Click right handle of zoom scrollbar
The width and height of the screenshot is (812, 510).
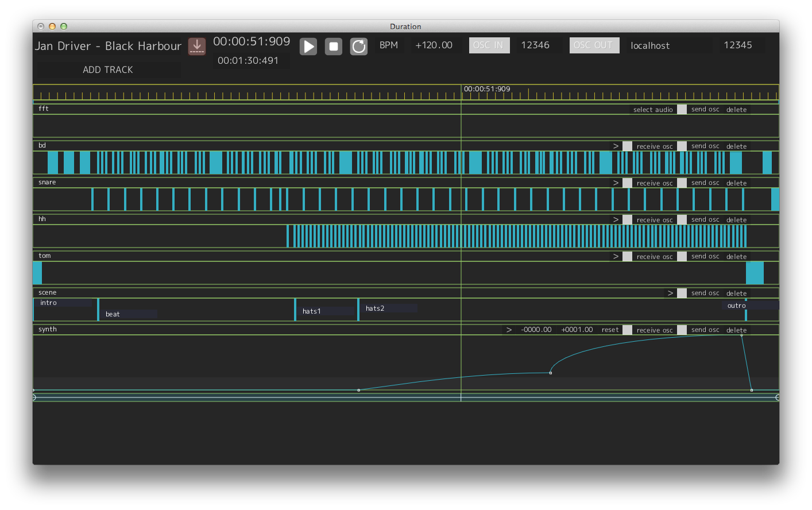[x=778, y=397]
